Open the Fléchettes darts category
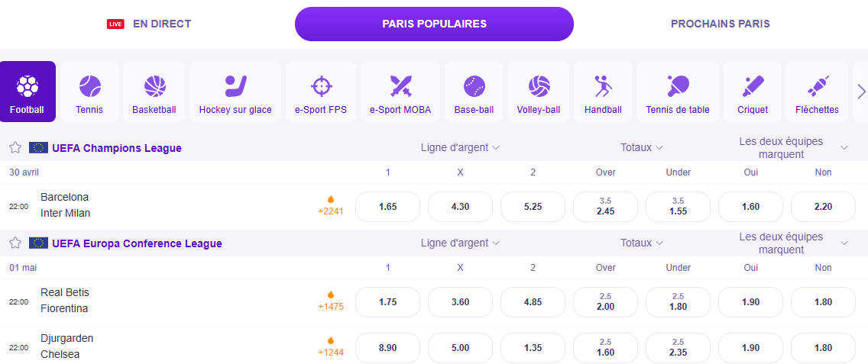The height and width of the screenshot is (364, 868). click(817, 92)
